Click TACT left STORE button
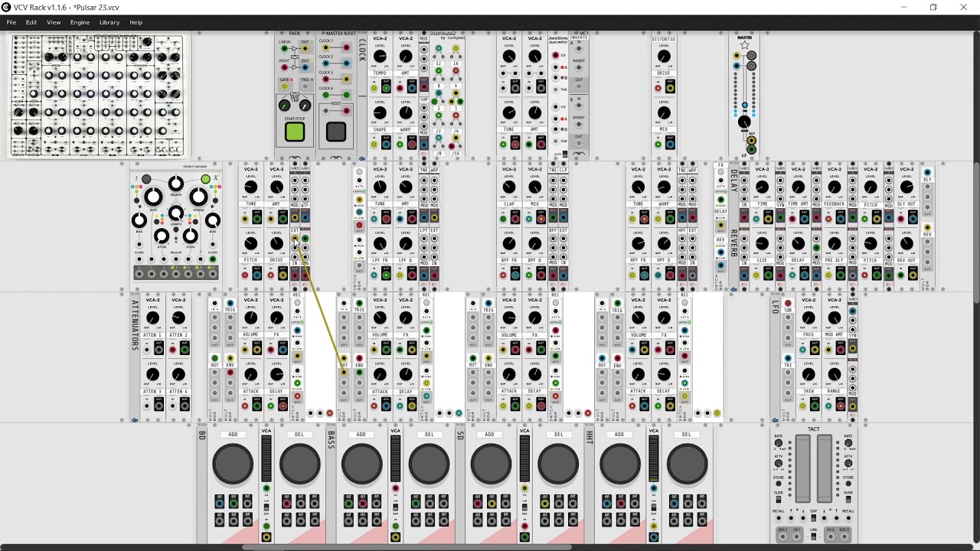Image resolution: width=980 pixels, height=551 pixels. pos(779,484)
